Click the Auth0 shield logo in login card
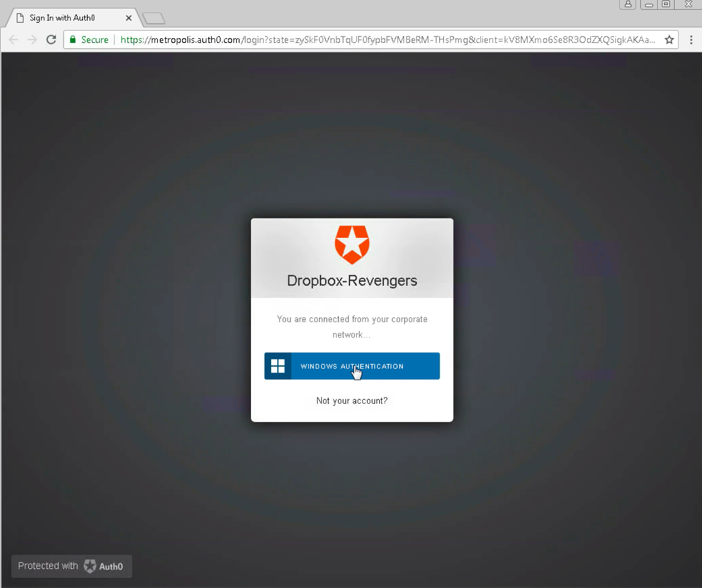Screen dimensions: 702x588 pos(352,245)
